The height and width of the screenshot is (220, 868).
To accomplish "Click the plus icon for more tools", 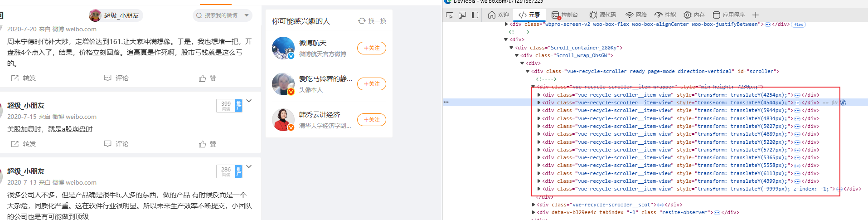I will 755,15.
